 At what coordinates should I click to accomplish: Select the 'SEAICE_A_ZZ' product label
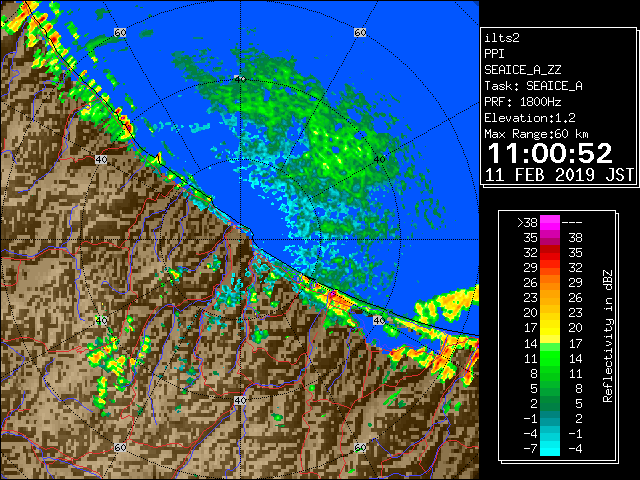pos(522,70)
